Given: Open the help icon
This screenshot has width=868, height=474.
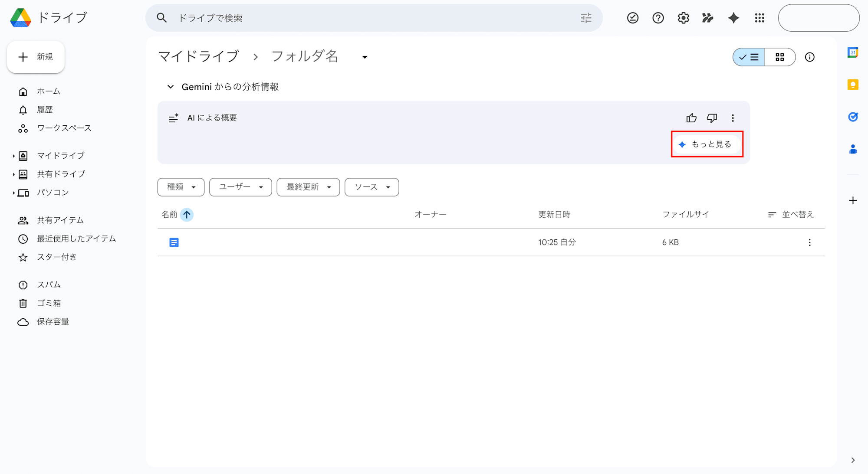Looking at the screenshot, I should point(658,18).
